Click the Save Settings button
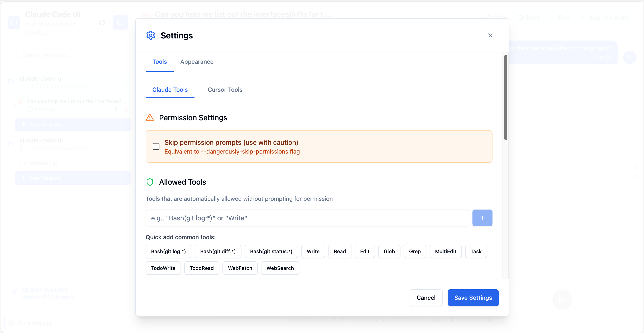Screen dimensions: 644x333 (473, 297)
